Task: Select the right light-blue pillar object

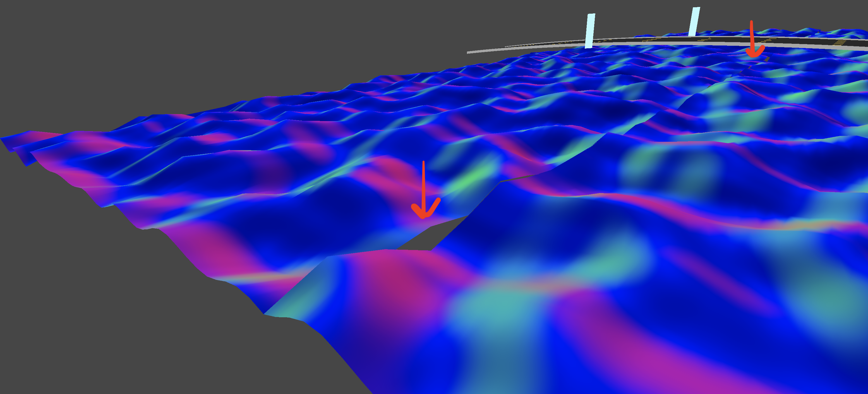Action: click(x=694, y=21)
